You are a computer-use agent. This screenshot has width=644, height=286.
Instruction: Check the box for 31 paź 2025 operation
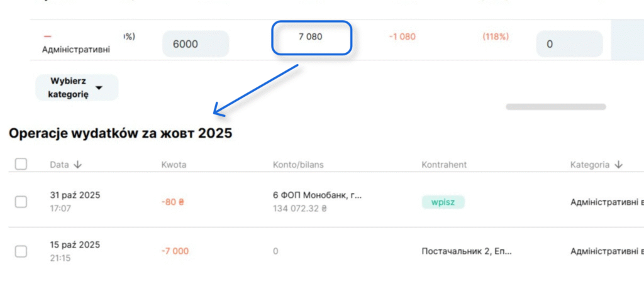tap(21, 201)
